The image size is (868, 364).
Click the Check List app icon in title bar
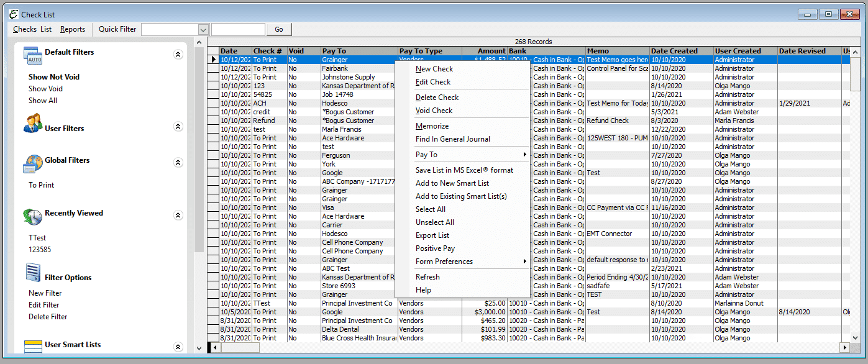13,14
